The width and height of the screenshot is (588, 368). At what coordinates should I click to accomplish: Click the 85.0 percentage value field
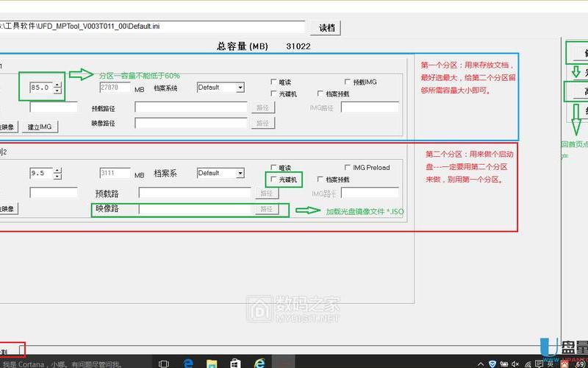(42, 88)
